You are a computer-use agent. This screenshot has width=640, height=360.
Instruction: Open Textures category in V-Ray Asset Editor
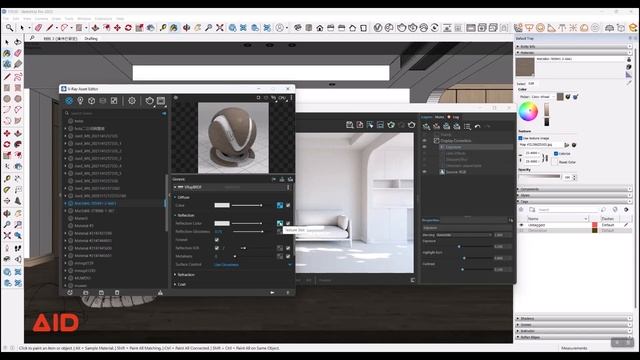(x=114, y=100)
